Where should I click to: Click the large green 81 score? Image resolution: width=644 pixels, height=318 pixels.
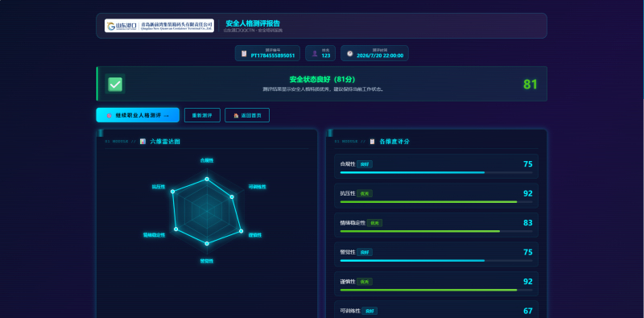click(530, 85)
